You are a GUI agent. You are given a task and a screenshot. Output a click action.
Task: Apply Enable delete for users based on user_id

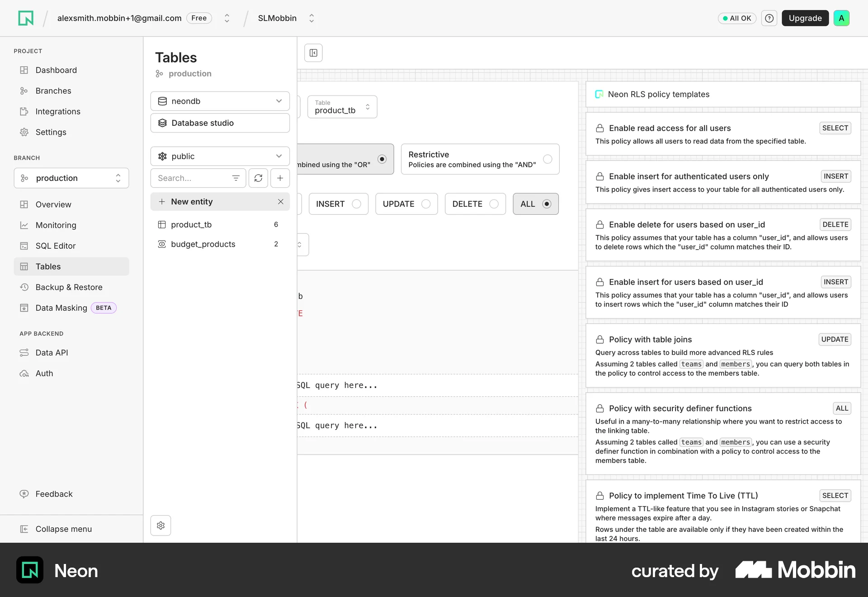[723, 235]
